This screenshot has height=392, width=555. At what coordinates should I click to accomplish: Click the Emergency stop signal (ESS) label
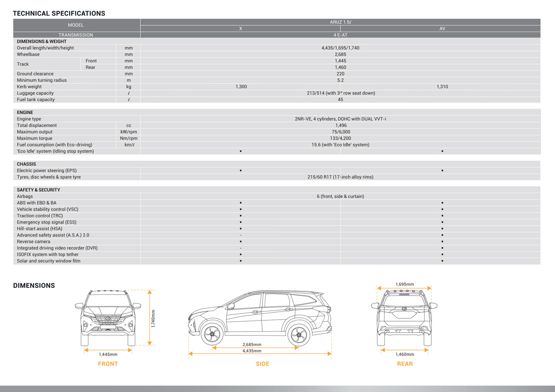click(x=46, y=222)
